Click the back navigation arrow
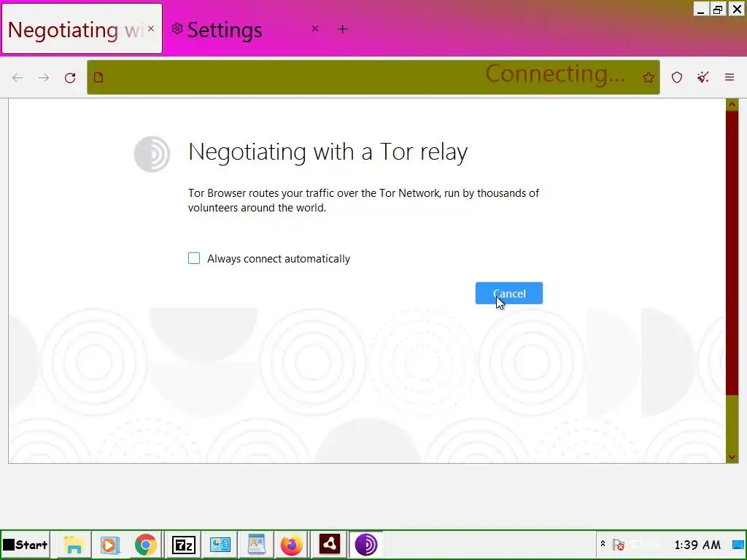Screen dimensions: 747x560 18,77
